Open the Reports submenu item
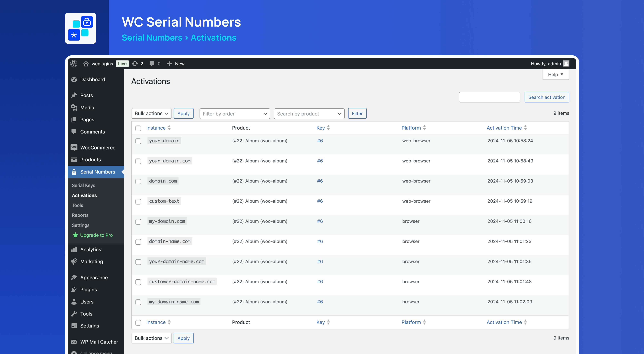Viewport: 644px width, 354px height. coord(80,215)
